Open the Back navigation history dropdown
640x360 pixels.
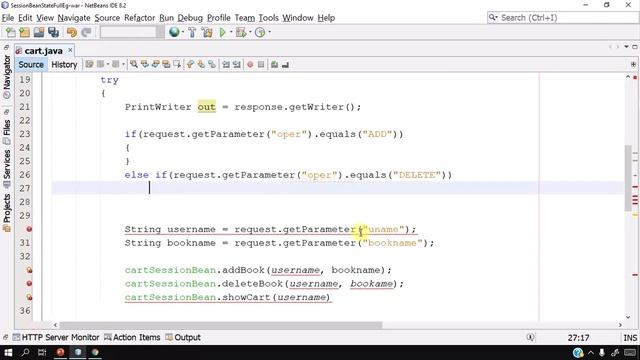tap(107, 64)
